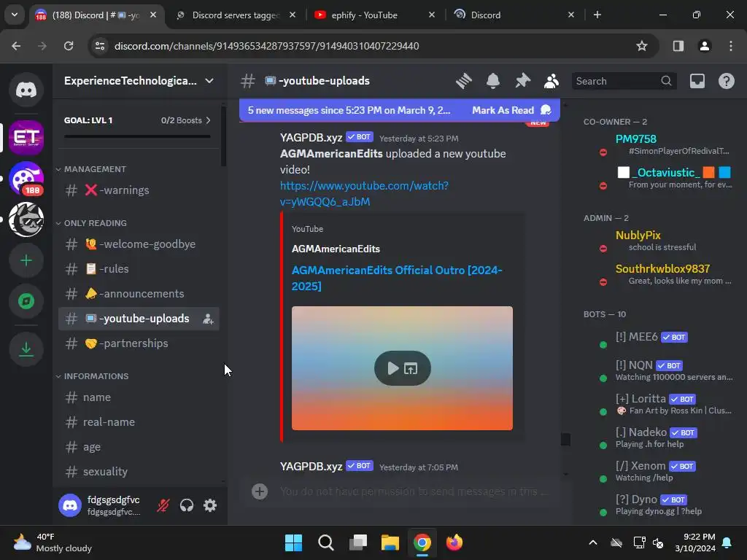Open Windows Start menu
Image resolution: width=747 pixels, height=560 pixels.
[x=293, y=542]
